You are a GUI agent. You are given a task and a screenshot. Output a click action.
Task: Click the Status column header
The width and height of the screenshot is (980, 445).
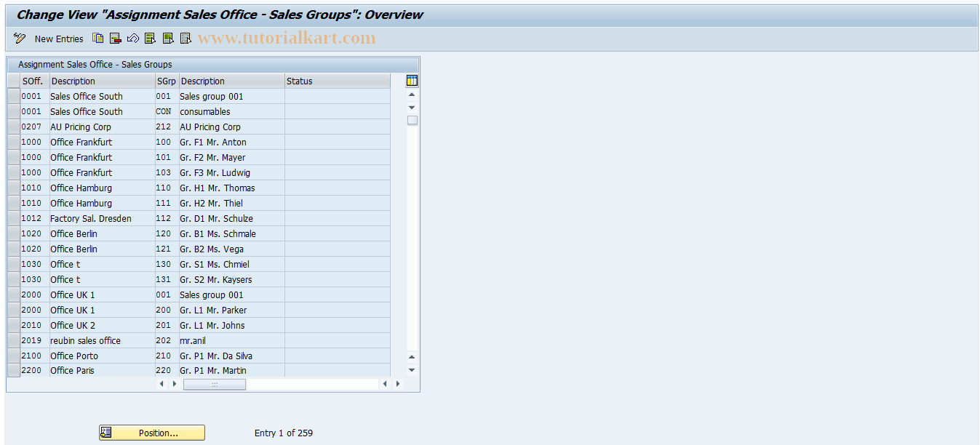tap(298, 81)
